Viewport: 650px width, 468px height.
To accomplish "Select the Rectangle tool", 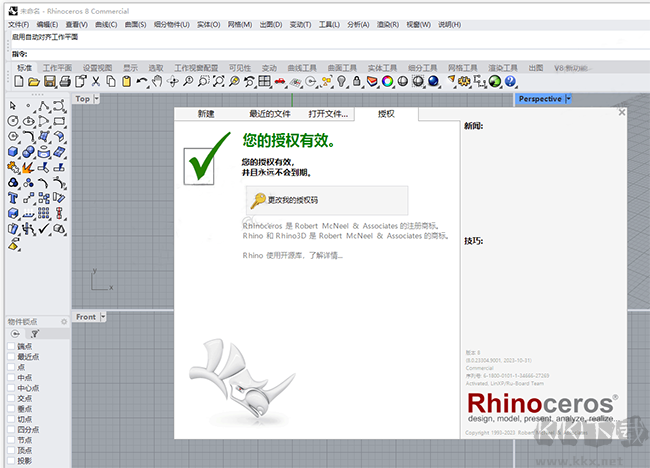I will click(x=59, y=121).
